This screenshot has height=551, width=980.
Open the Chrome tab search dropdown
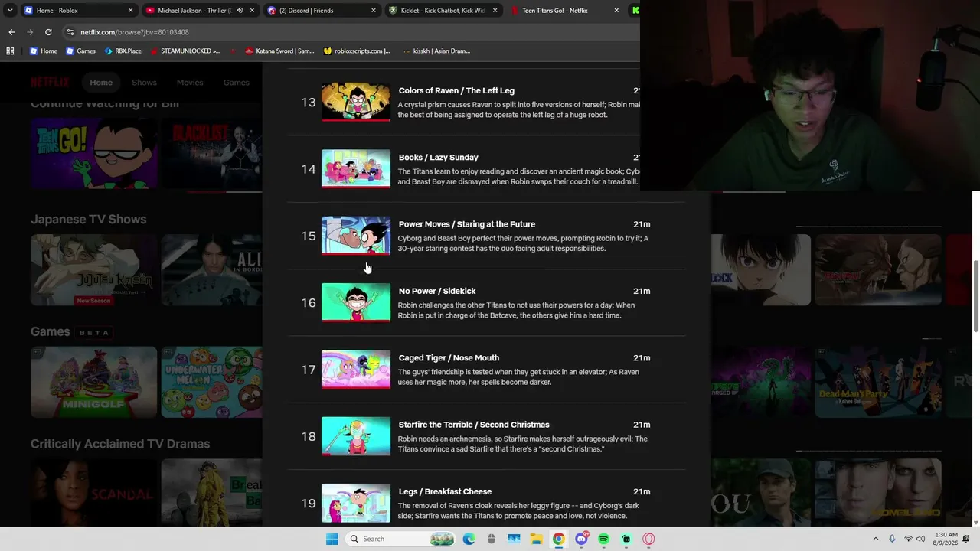(10, 11)
